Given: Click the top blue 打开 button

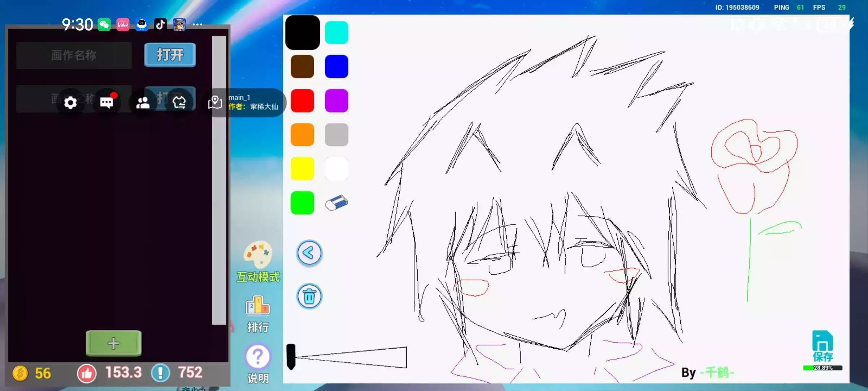Looking at the screenshot, I should [x=170, y=55].
